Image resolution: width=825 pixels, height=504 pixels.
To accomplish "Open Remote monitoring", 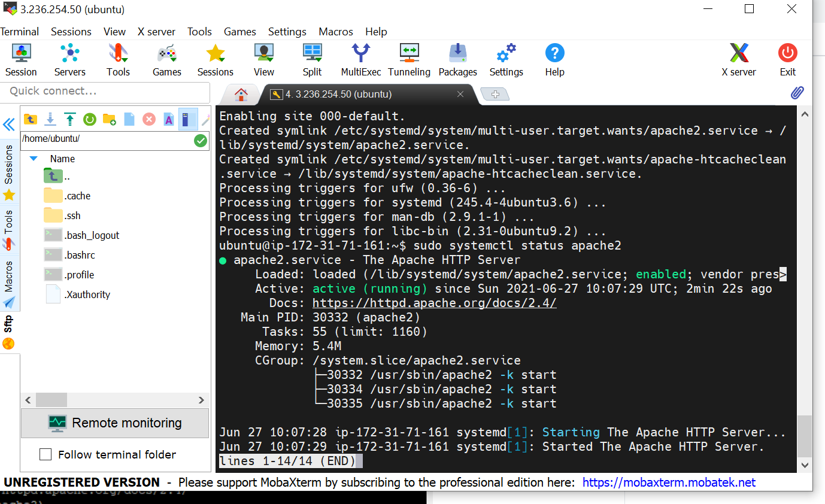I will point(115,423).
